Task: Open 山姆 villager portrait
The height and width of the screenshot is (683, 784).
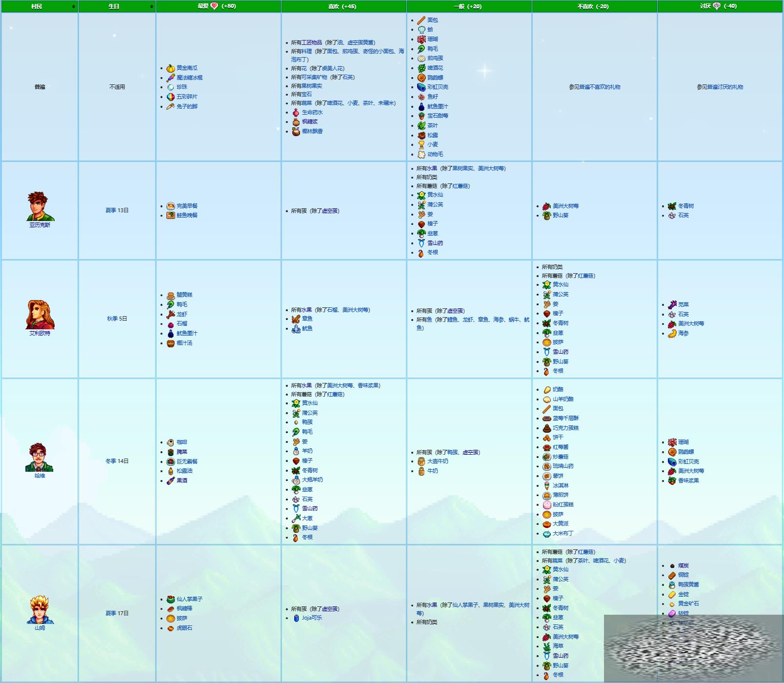Action: [40, 609]
